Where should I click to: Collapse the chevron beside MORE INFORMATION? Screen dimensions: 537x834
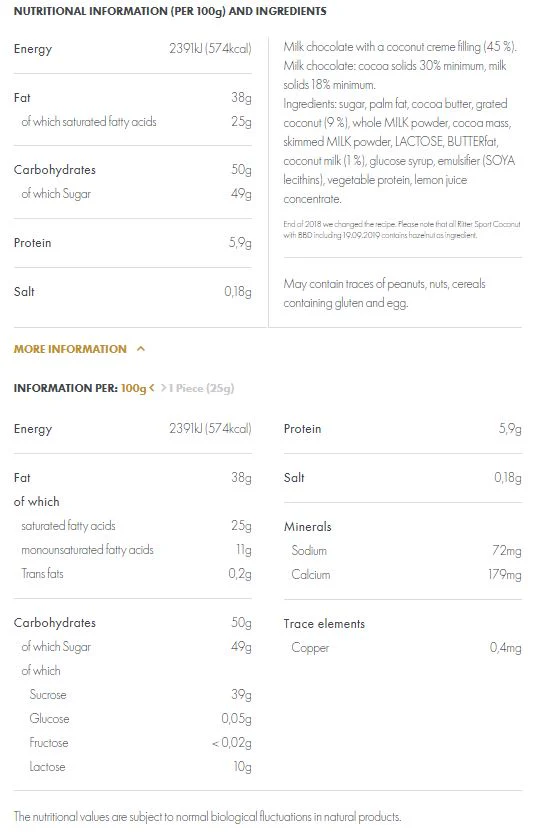(x=141, y=349)
